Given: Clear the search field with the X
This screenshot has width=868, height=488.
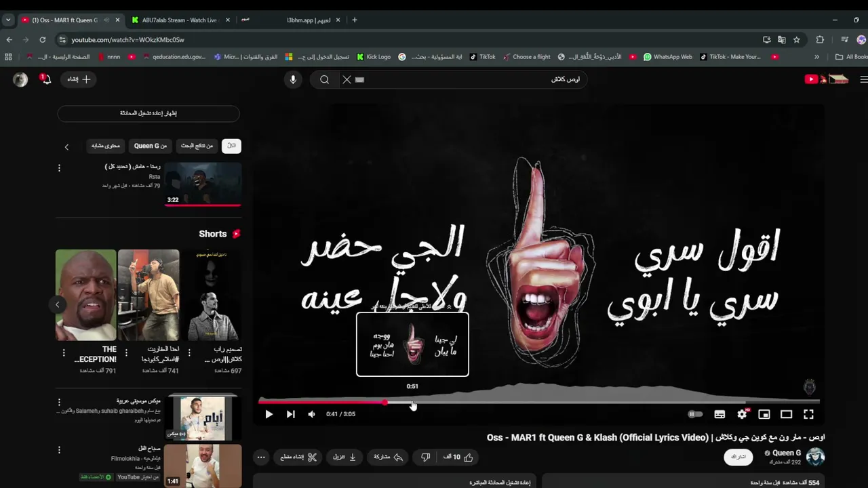Looking at the screenshot, I should [347, 79].
